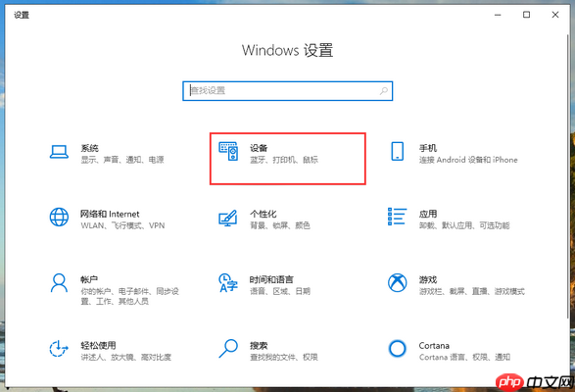This screenshot has width=575, height=392.
Task: Click WLAN、飞行模式、VPN description
Action: pyautogui.click(x=122, y=225)
